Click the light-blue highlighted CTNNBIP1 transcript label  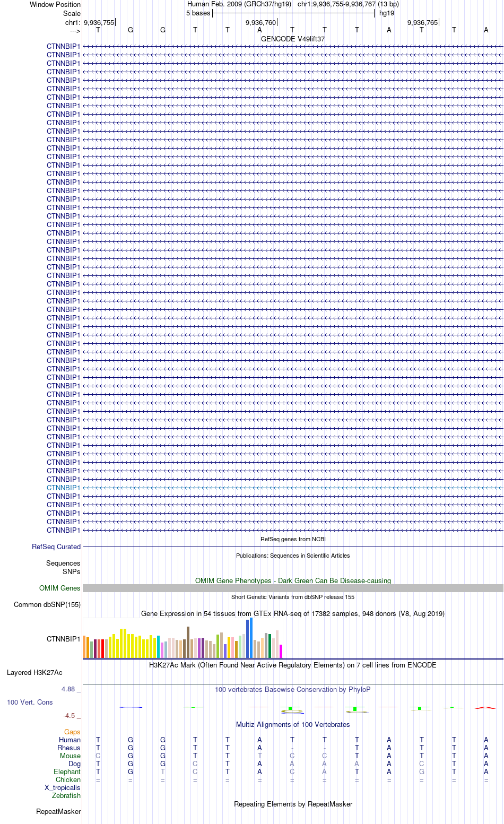pos(64,488)
